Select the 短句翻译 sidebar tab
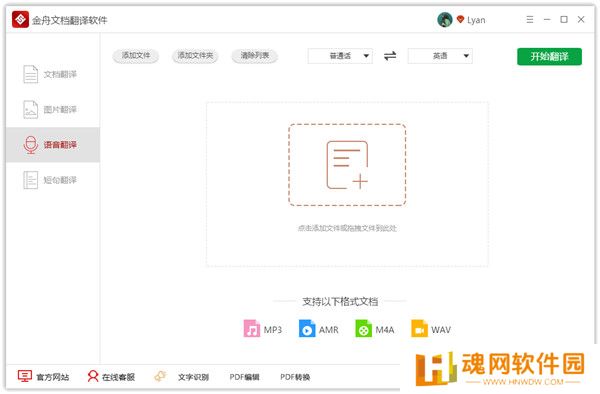600x394 pixels. [53, 180]
